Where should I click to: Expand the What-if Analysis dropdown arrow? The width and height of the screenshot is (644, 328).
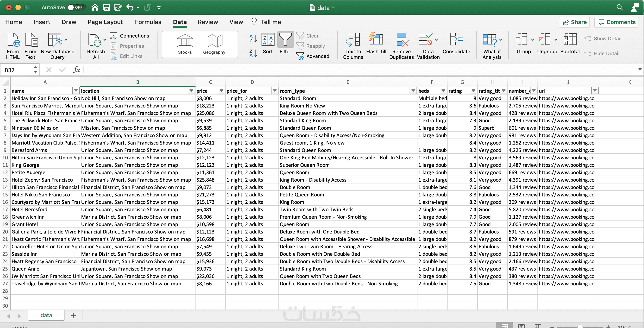coord(501,40)
